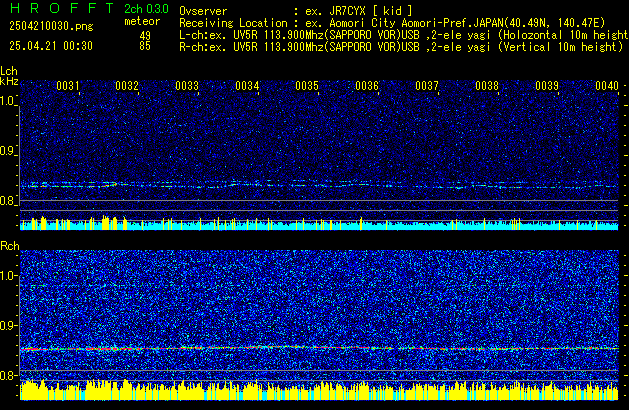Click the '2ch 0.3.0' version label

click(146, 9)
